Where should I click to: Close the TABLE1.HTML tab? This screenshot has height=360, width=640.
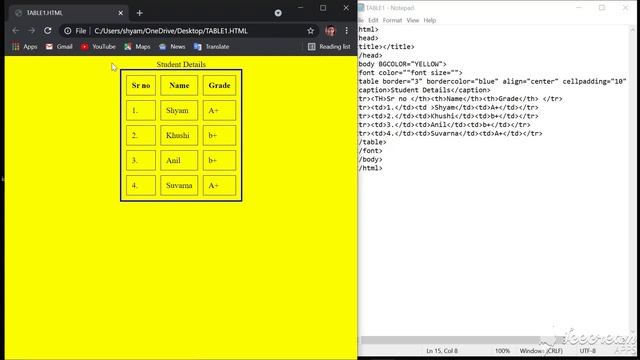[120, 13]
